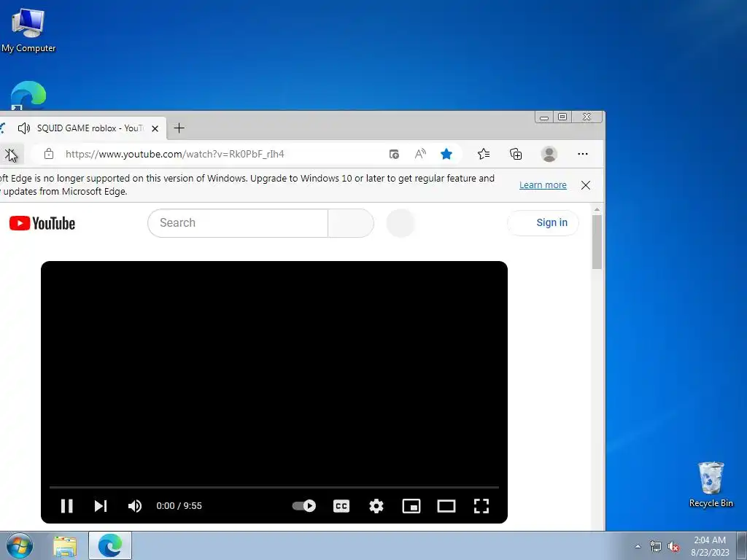Screen dimensions: 747x560
Task: Open the Windows Start menu
Action: point(19,545)
